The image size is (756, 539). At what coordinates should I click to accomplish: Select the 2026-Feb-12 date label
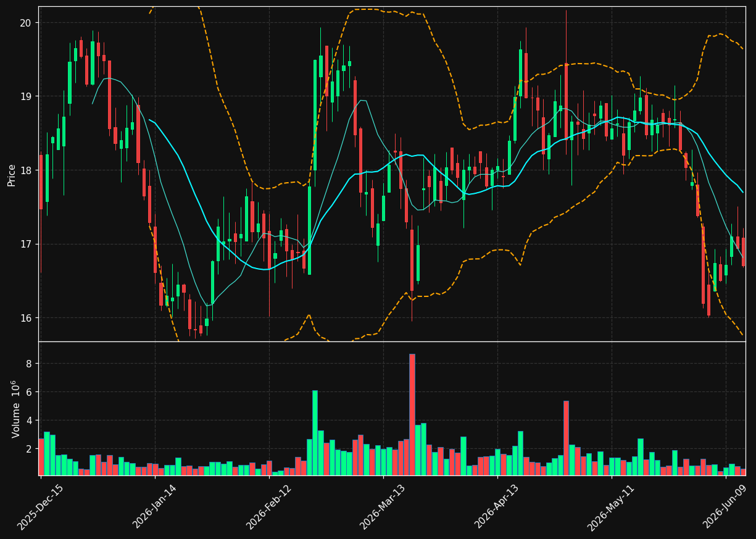(269, 507)
